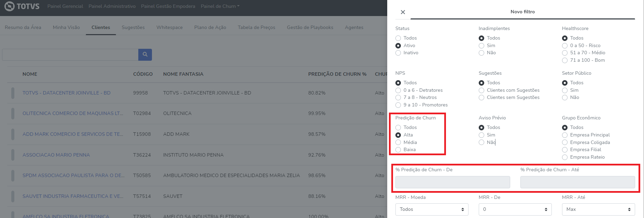Click the TOTVS logo
The height and width of the screenshot is (218, 644).
(22, 6)
